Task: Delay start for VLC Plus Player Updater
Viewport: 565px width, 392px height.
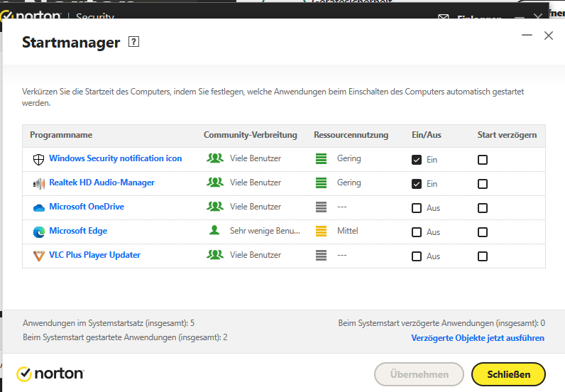Action: (x=483, y=256)
